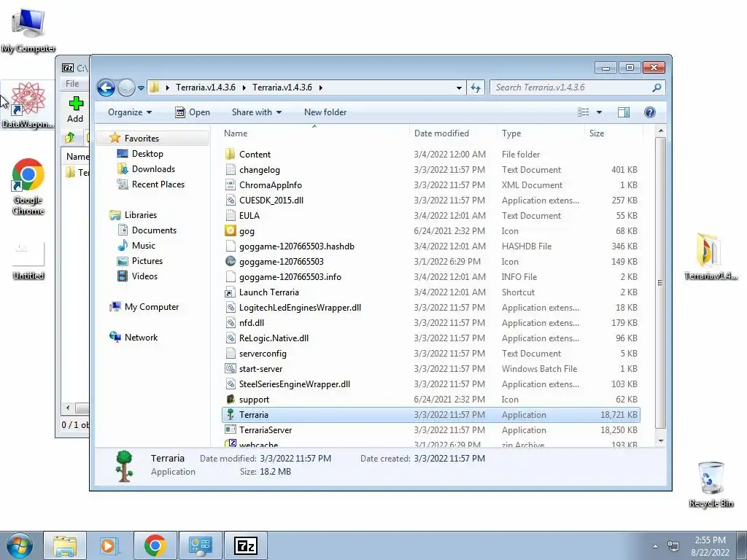
Task: Select the start-server batch file icon
Action: pos(231,368)
